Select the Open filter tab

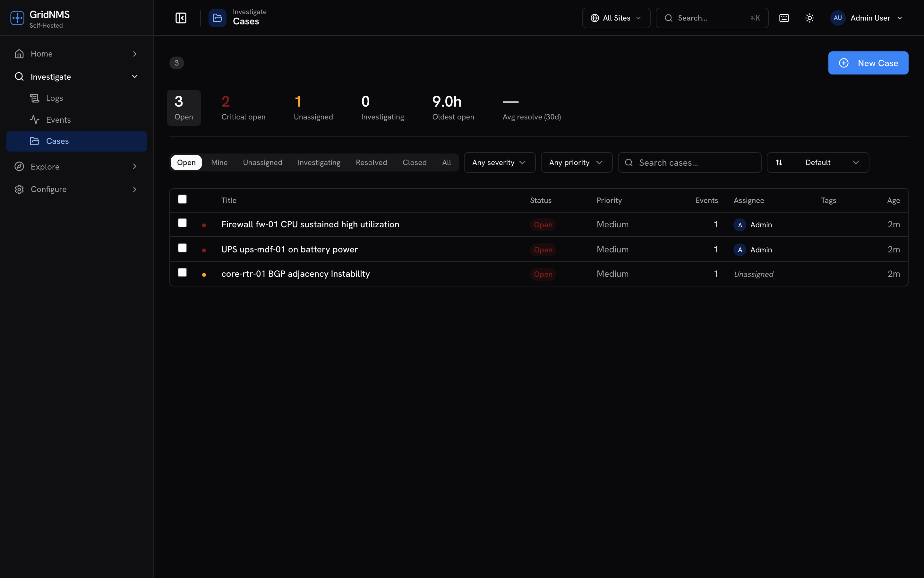pos(186,162)
